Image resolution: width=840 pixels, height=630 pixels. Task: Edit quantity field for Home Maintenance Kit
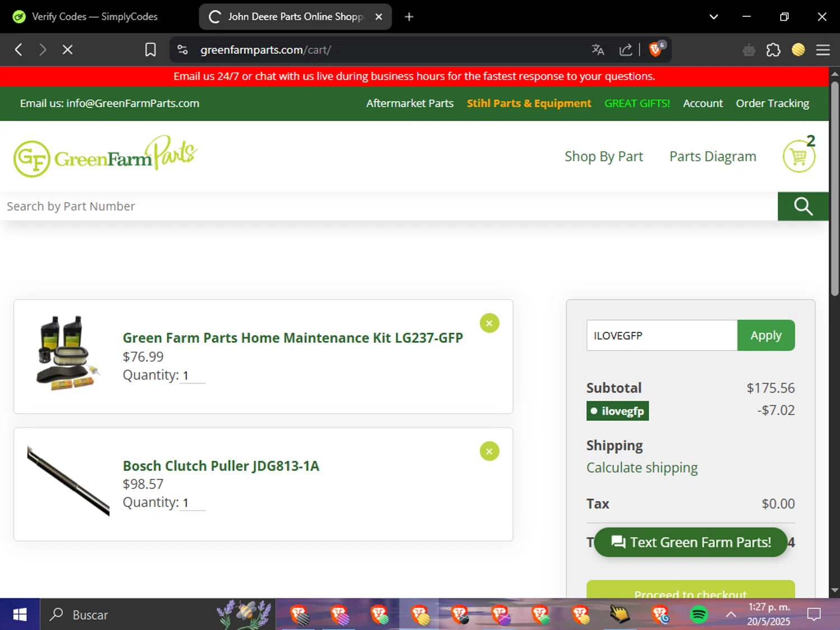(193, 375)
